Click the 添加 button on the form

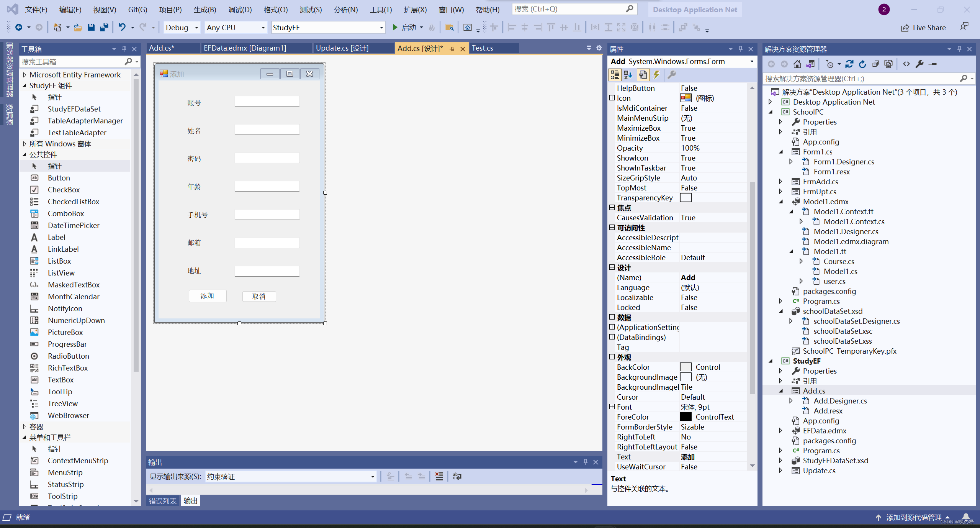[x=207, y=296]
